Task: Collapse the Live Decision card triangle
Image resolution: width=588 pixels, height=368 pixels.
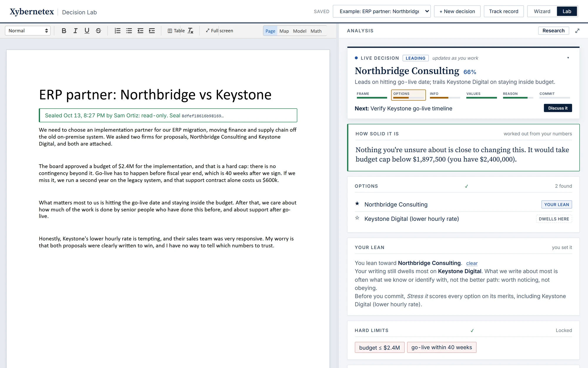Action: coord(568,58)
